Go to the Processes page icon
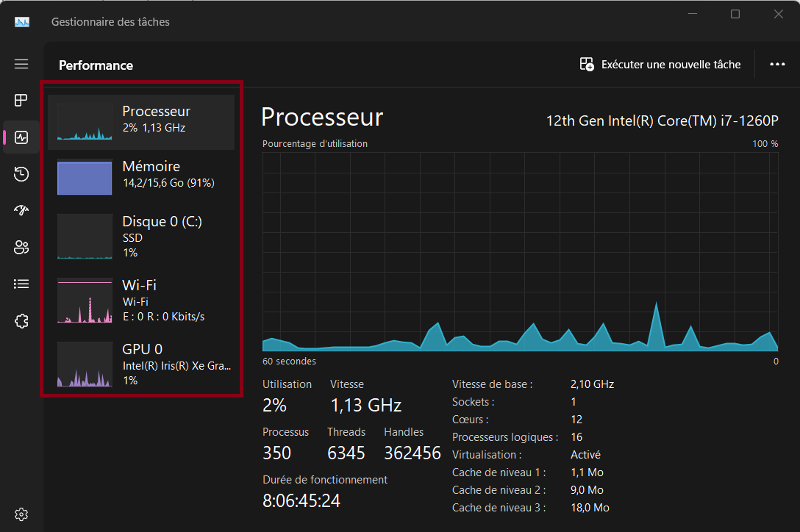Image resolution: width=800 pixels, height=532 pixels. coord(21,101)
